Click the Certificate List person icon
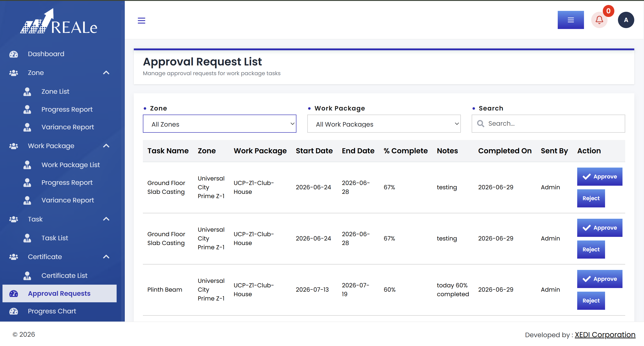644x346 pixels. (27, 276)
